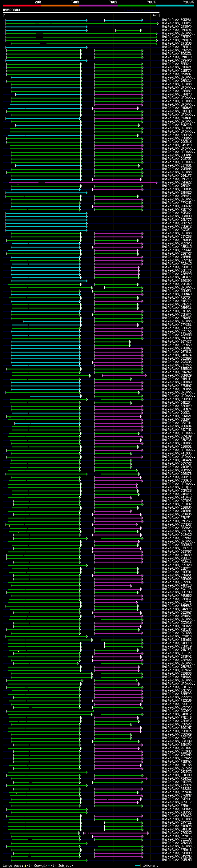Screen dimensions: 197x868
Task: Click the red 20% identity legend segment
Action: point(22,6)
